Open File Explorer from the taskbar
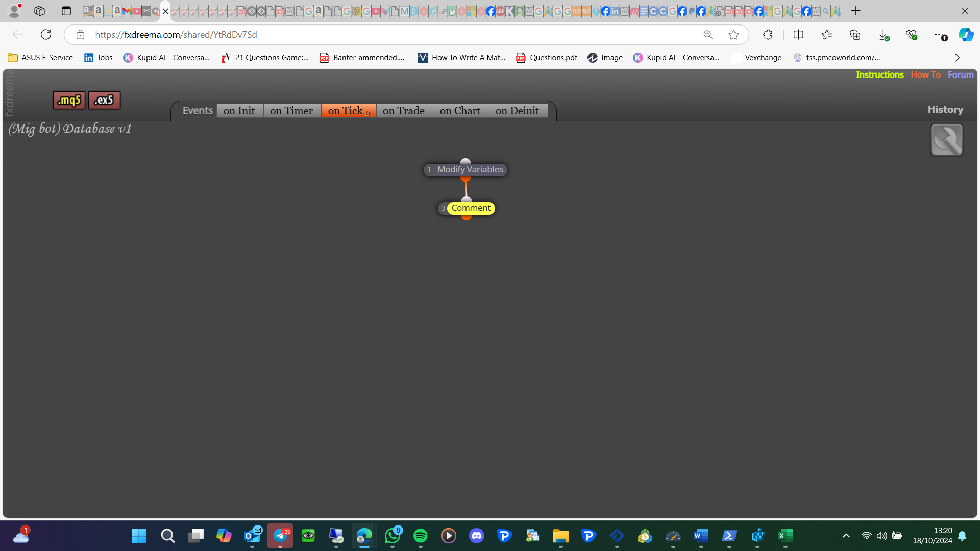980x551 pixels. pos(561,536)
